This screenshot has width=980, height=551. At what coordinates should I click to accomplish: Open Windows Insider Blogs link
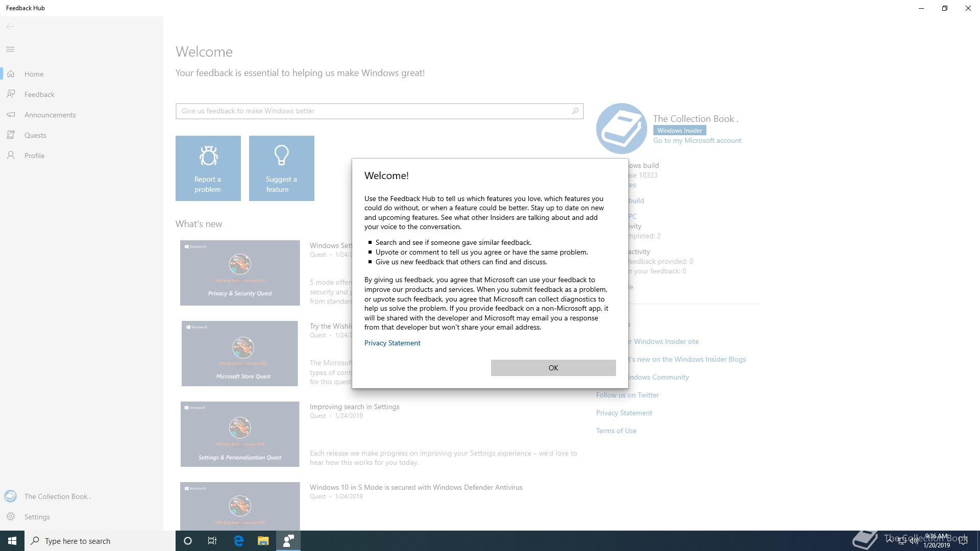click(687, 359)
